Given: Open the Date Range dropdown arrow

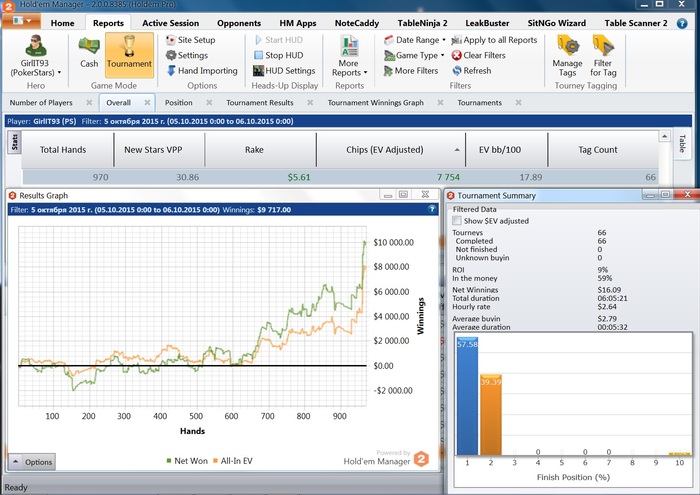Looking at the screenshot, I should click(x=443, y=40).
